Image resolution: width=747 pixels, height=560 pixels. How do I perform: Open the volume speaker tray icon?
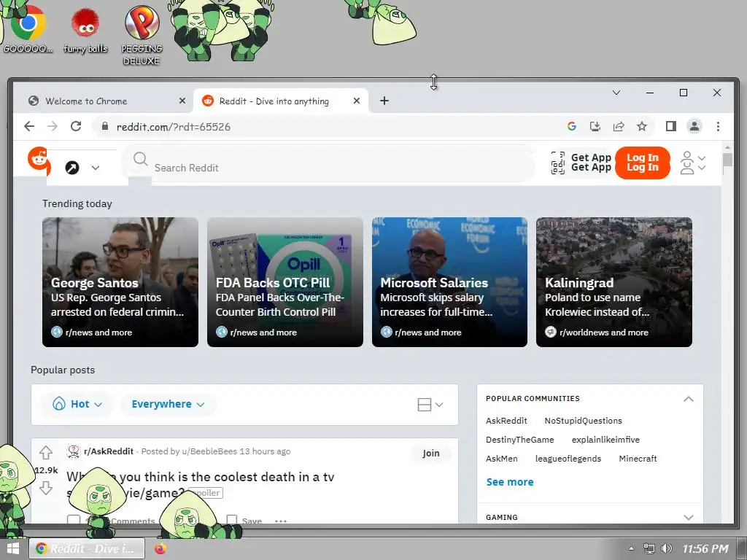(x=667, y=548)
